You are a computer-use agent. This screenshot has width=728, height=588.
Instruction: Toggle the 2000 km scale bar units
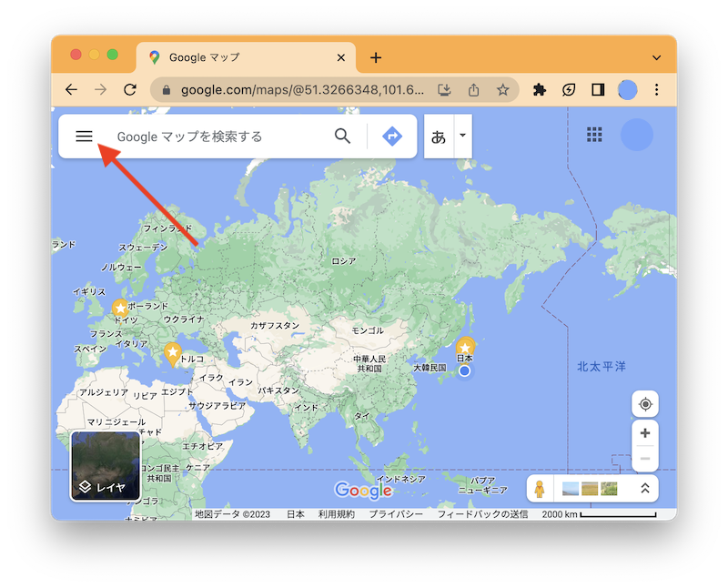pos(599,514)
